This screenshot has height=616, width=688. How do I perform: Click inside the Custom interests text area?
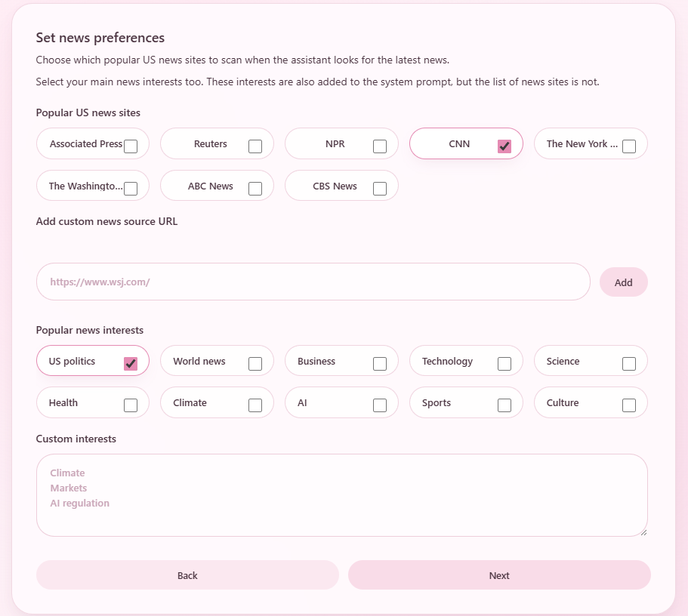341,494
